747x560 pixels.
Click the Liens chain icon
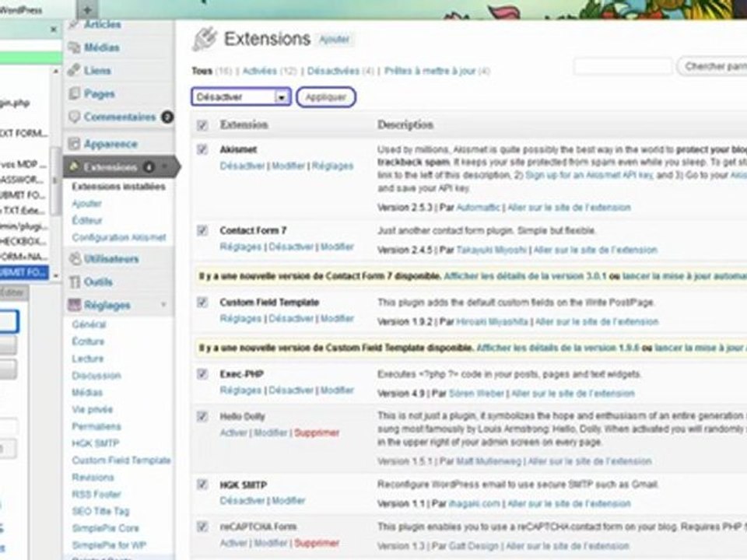coord(74,71)
